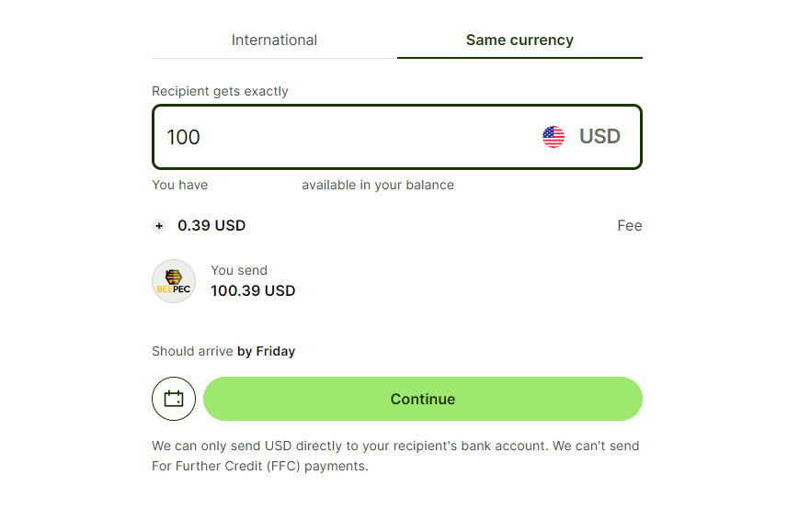Click the BEEPEC account avatar icon

173,280
